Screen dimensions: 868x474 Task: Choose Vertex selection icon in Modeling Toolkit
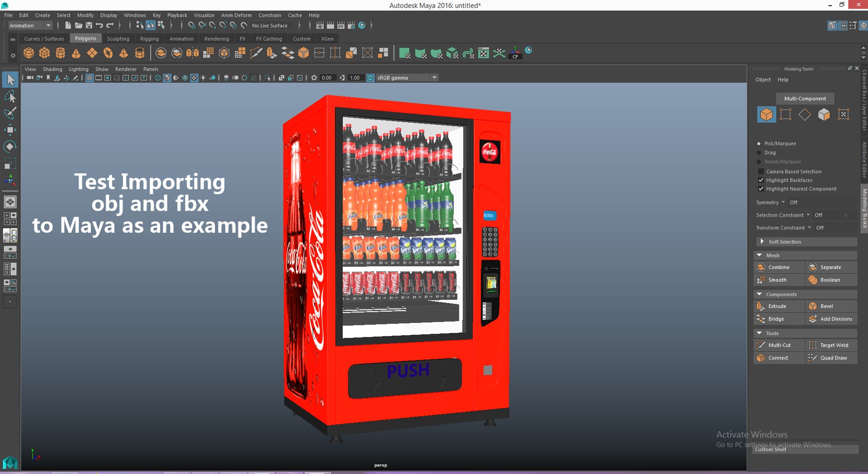point(786,114)
